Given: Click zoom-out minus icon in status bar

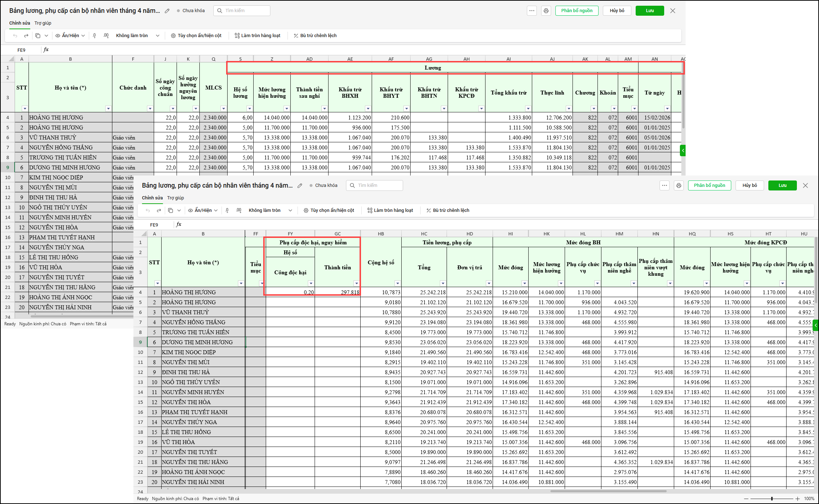Looking at the screenshot, I should pyautogui.click(x=746, y=499).
